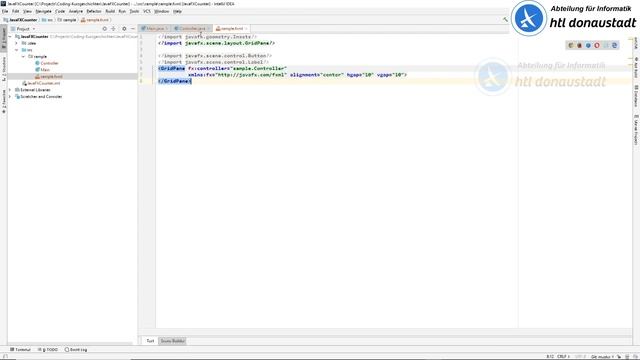Preview in Chrome browser icon
The image size is (640, 360).
click(571, 45)
